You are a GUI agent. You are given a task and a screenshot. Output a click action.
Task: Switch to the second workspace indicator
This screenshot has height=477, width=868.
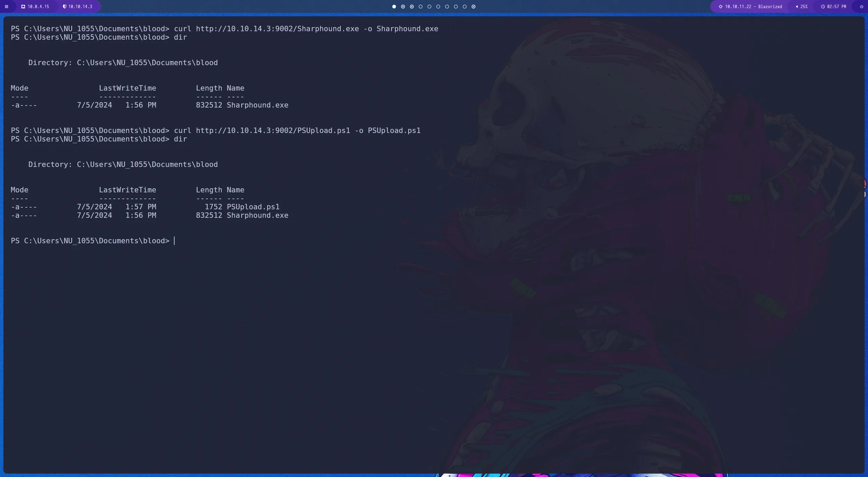[403, 6]
